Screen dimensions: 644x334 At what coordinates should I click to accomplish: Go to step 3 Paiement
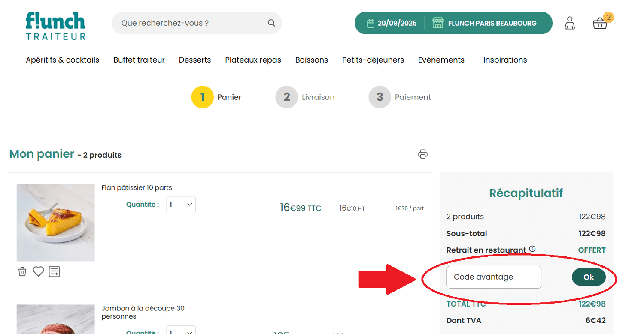[400, 97]
